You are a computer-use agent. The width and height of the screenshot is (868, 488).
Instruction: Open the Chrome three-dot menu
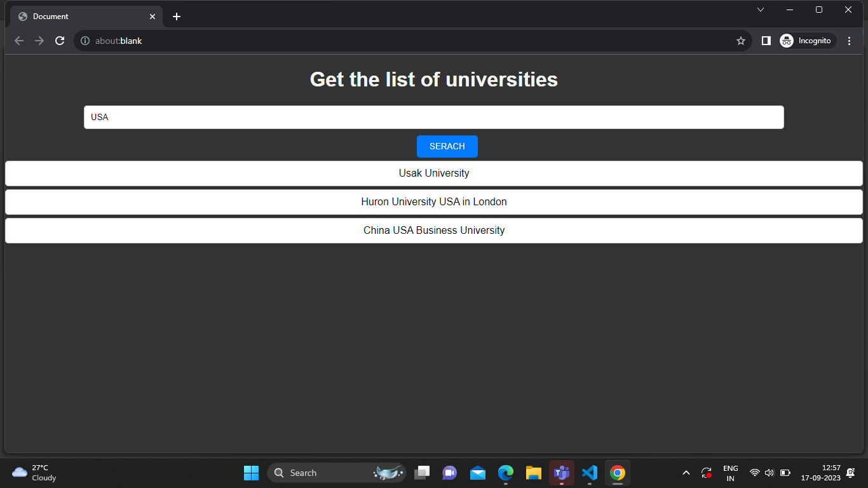(850, 40)
